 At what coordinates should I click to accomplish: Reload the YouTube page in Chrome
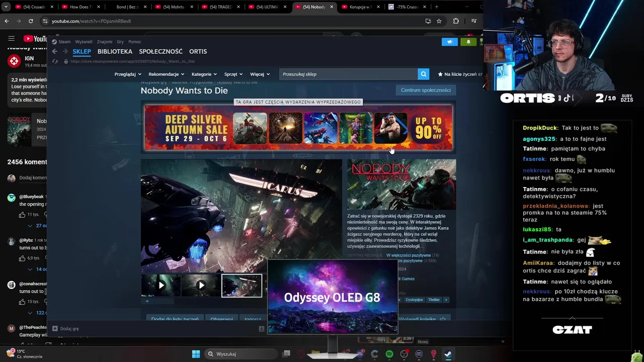(x=31, y=21)
